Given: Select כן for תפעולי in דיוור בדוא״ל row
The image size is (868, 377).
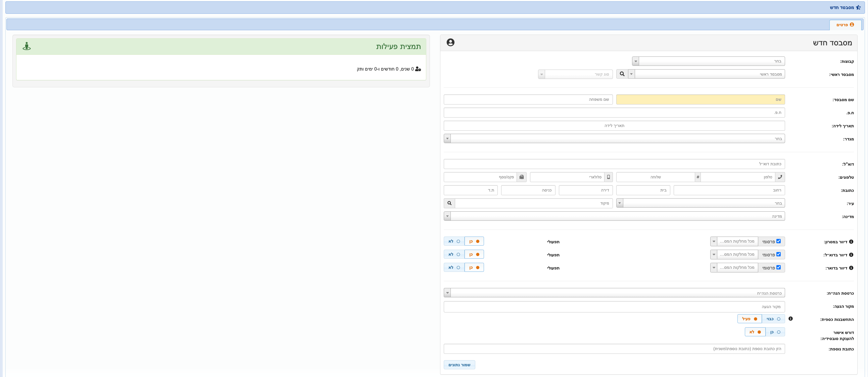Looking at the screenshot, I should [474, 254].
